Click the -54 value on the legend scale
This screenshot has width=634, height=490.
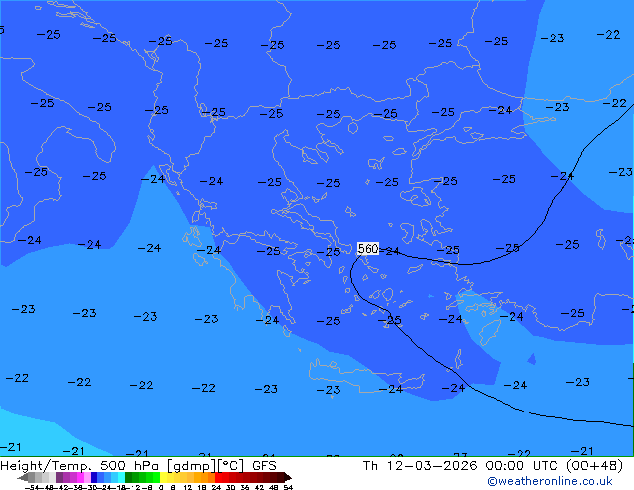(x=32, y=488)
